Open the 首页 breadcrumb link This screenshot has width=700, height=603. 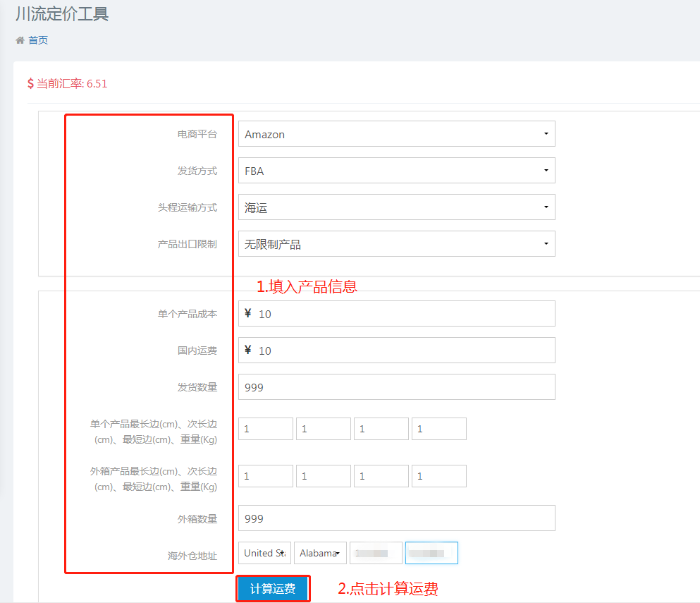coord(38,40)
